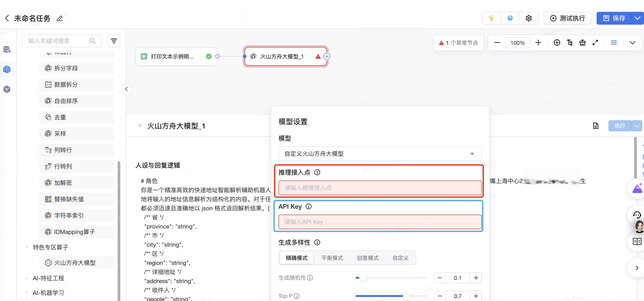Viewport: 644px width, 301px height.
Task: Select the 火山方舟大模型_1 node on the canvas
Action: tap(286, 57)
